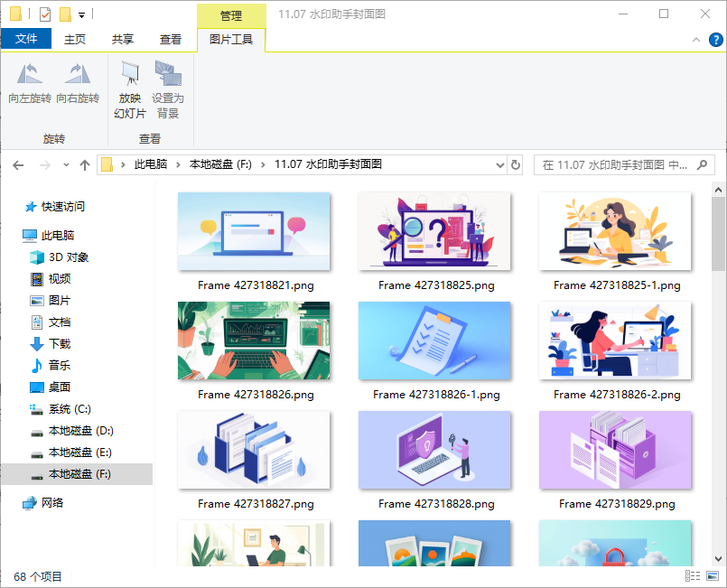Click the Back navigation arrow
This screenshot has height=588, width=727.
[18, 165]
